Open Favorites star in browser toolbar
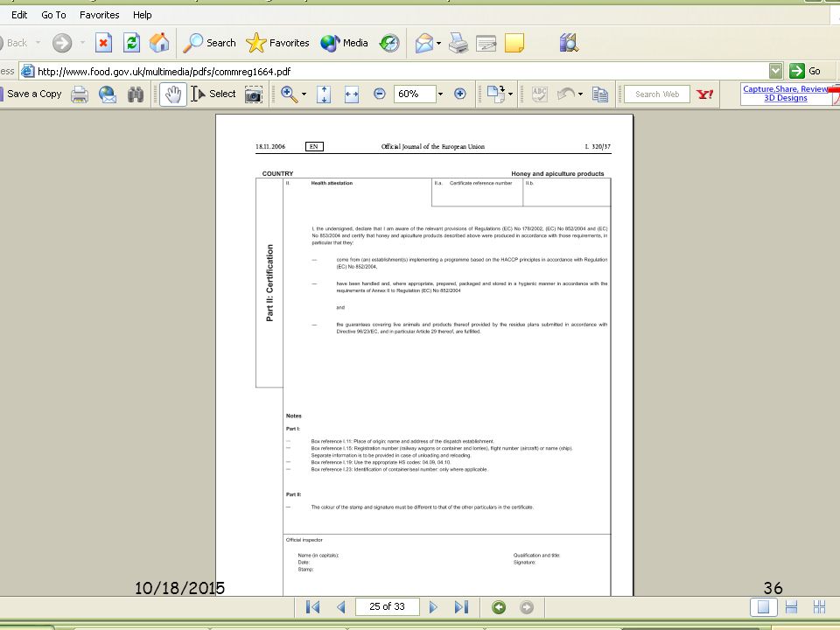Screen dimensions: 840x630 tap(277, 43)
